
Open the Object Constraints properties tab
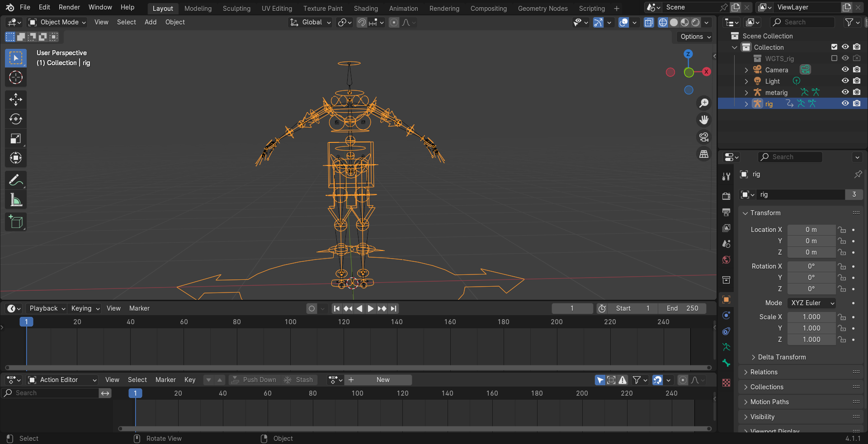[726, 331]
